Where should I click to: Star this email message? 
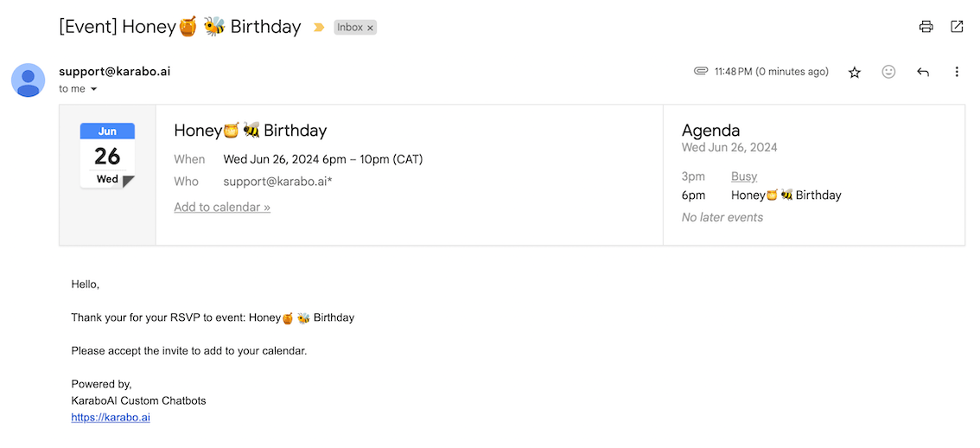(855, 73)
